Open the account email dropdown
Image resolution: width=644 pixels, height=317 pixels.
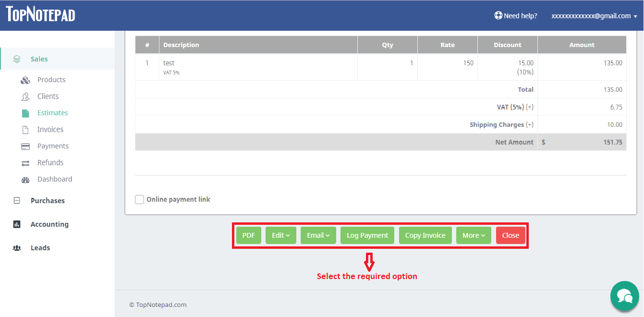point(594,16)
